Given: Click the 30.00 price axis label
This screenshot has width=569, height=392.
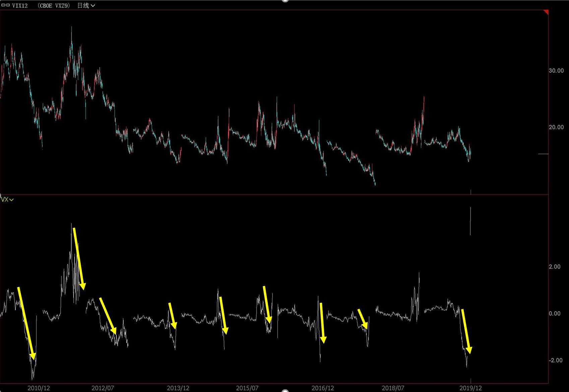Looking at the screenshot, I should coord(556,71).
